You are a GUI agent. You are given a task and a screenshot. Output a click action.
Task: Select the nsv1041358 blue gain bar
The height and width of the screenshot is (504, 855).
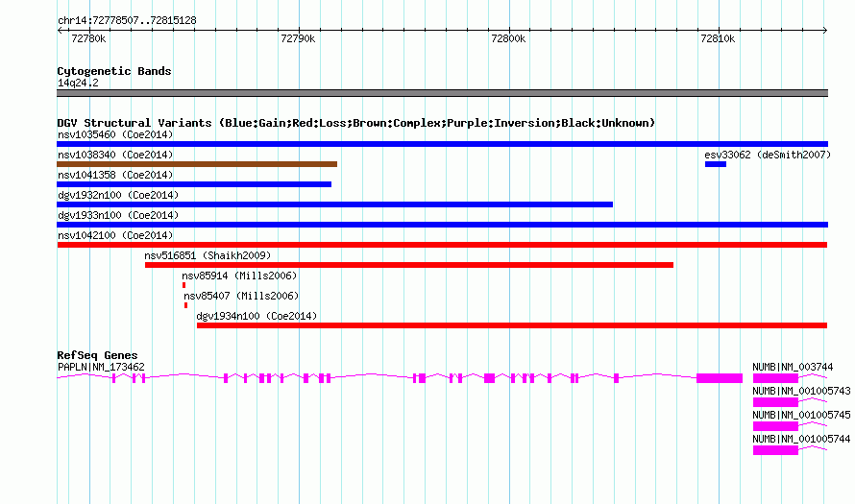194,184
